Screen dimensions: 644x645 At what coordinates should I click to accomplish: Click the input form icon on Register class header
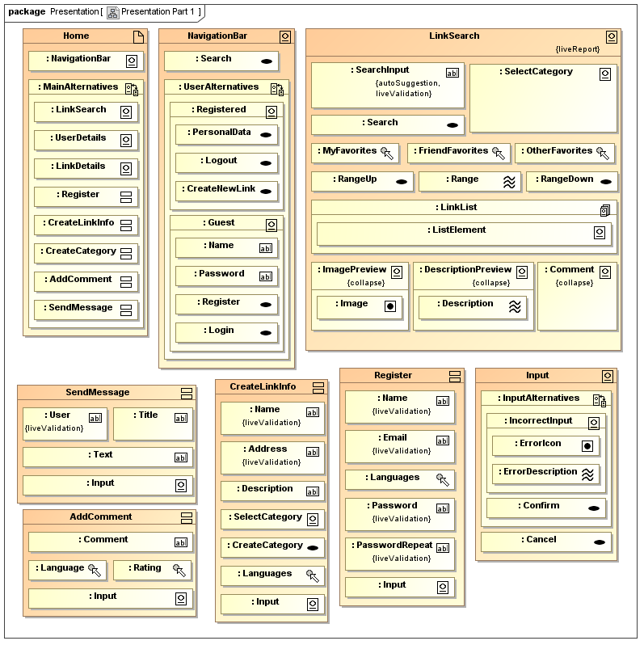click(x=455, y=377)
